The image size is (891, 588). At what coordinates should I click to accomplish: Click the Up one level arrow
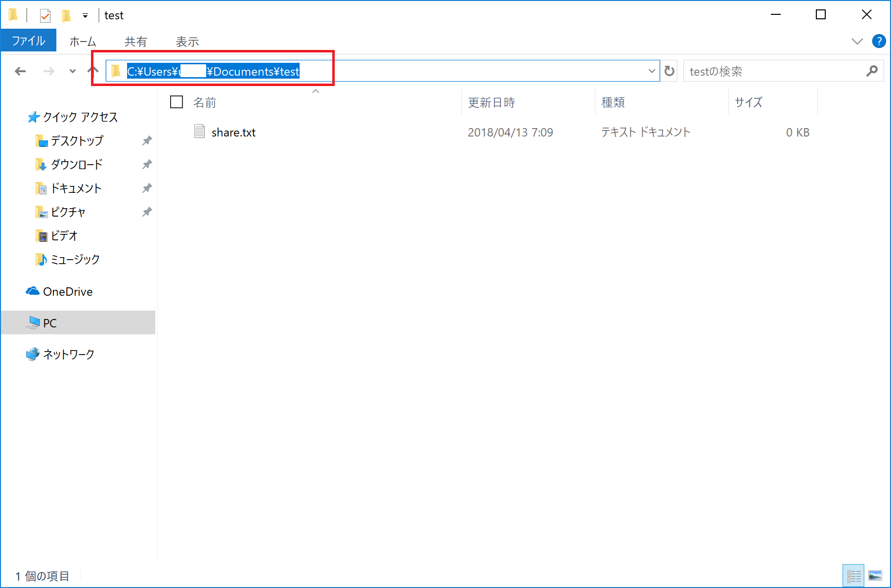pyautogui.click(x=93, y=71)
